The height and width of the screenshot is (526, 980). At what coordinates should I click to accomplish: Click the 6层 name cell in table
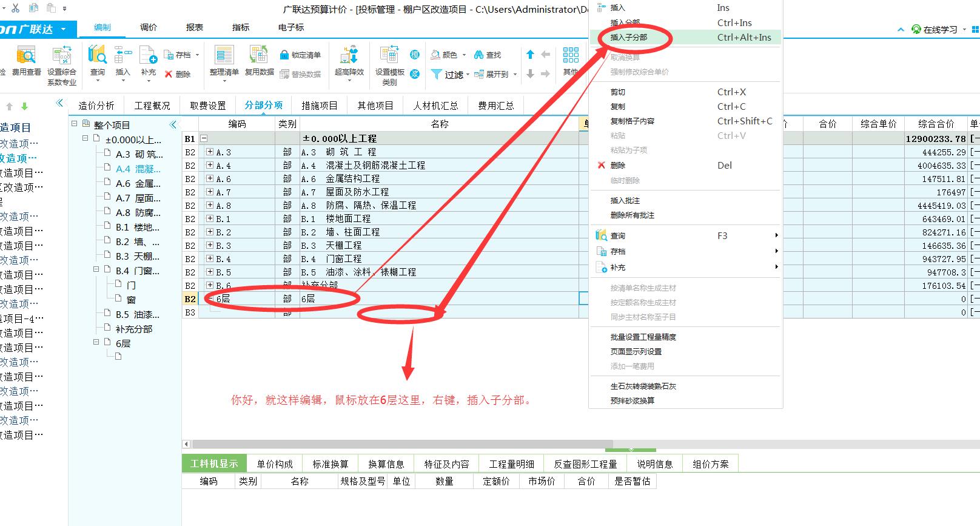pos(439,298)
